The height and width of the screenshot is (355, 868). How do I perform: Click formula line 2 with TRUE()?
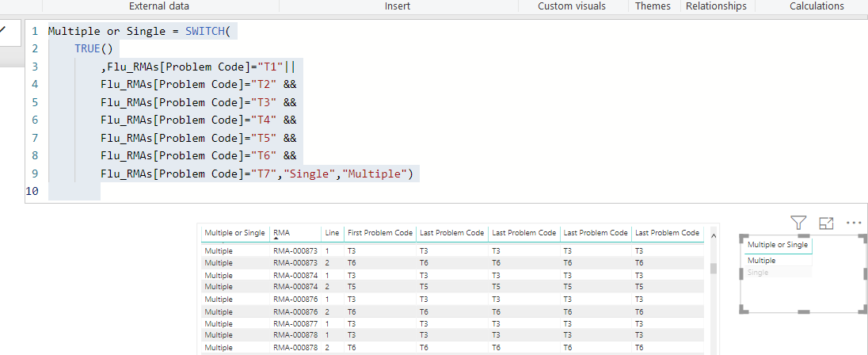(93, 49)
